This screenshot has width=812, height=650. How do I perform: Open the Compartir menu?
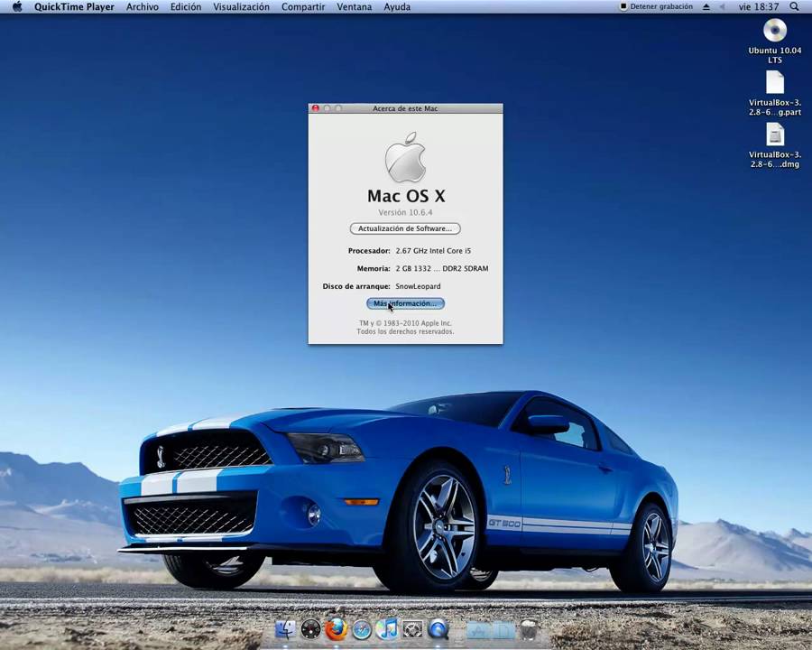point(303,6)
